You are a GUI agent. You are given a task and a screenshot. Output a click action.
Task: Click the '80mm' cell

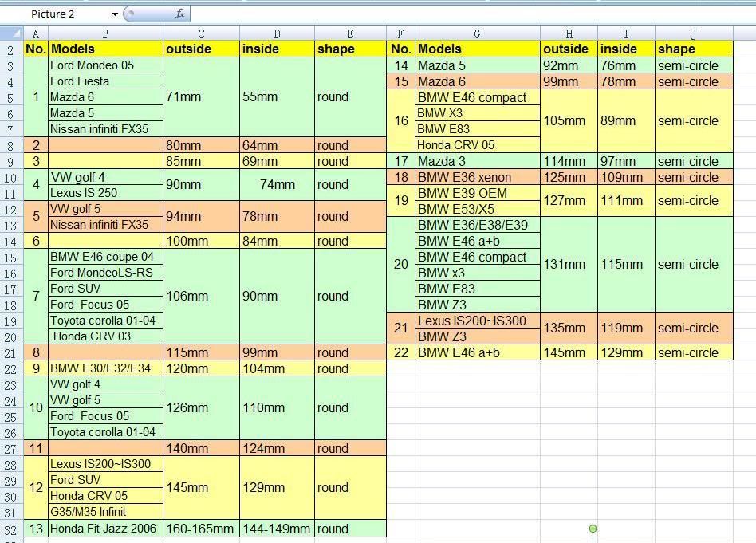point(201,145)
